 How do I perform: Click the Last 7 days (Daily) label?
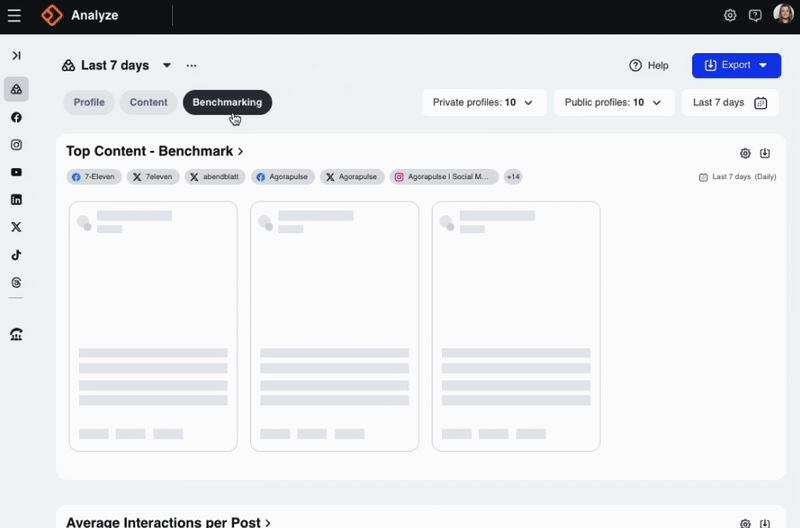click(737, 177)
